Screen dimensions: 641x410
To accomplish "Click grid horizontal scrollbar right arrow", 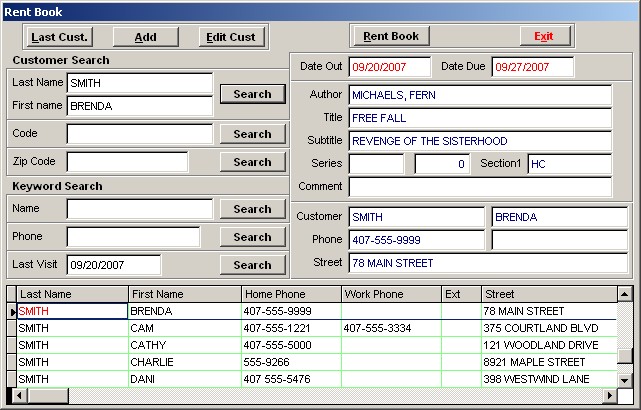I will [610, 396].
